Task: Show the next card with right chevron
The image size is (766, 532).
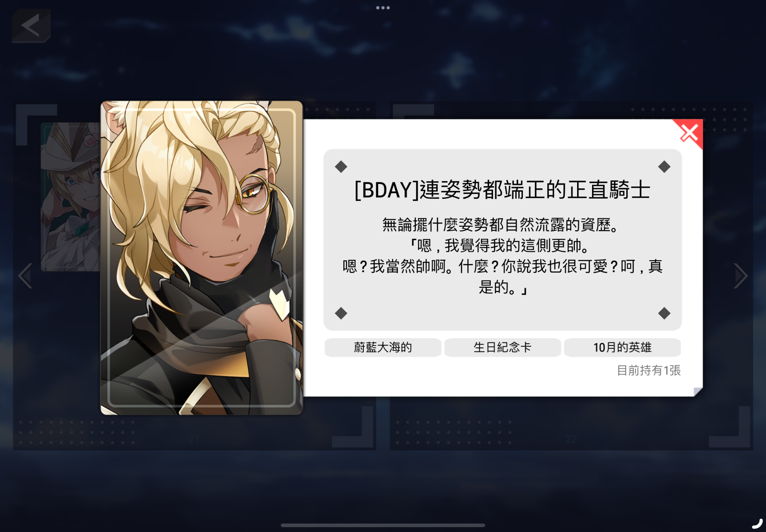Action: coord(741,276)
